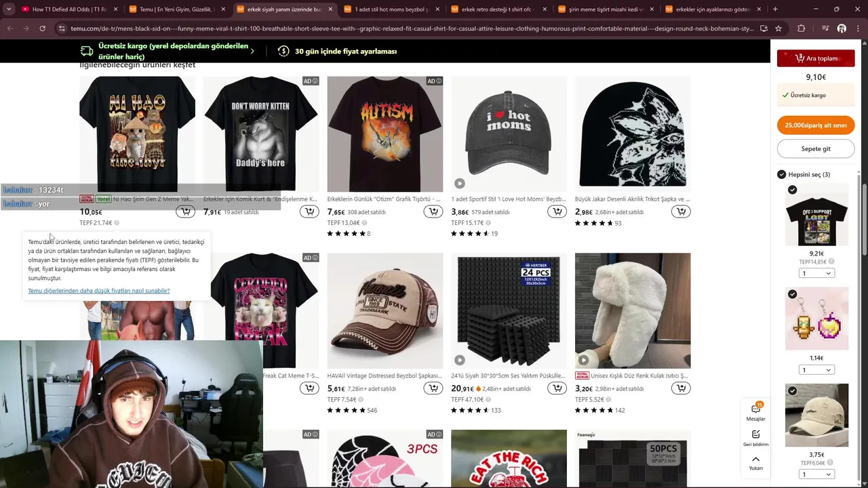Click the Yukarı back-to-top arrow

[755, 463]
